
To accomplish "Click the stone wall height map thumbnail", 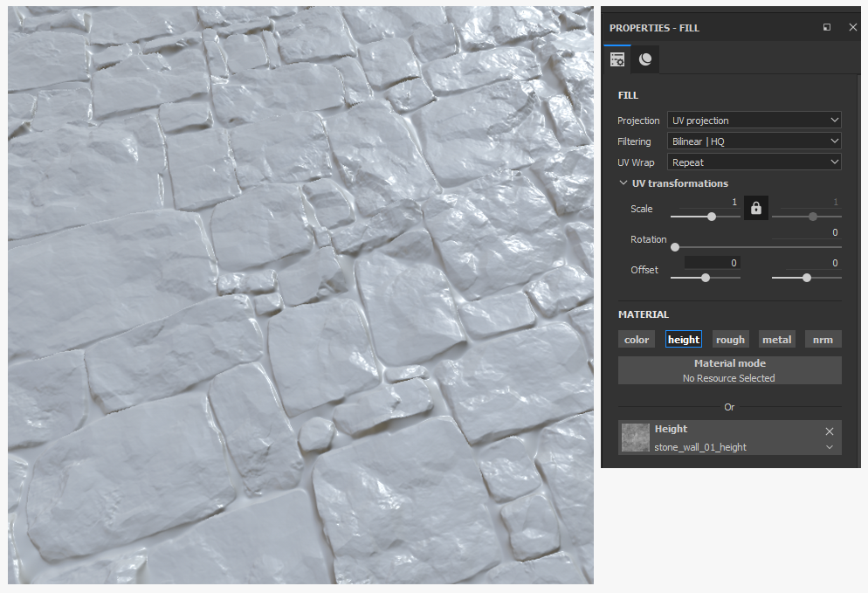I will 635,438.
